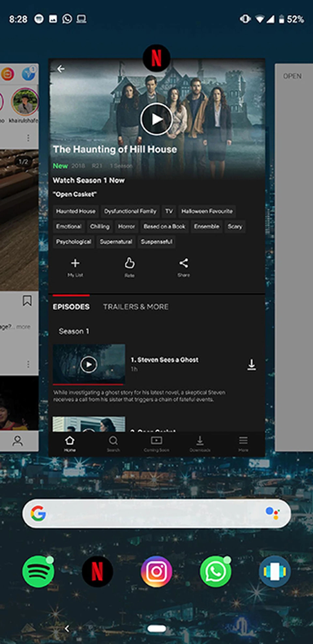The image size is (313, 644).
Task: Play episode 1 thumbnail
Action: click(x=89, y=364)
